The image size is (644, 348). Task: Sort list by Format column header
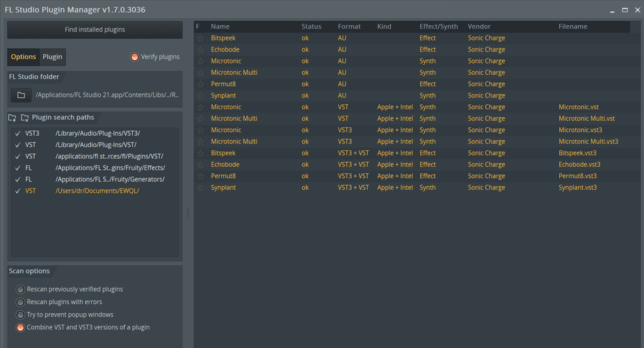tap(349, 26)
